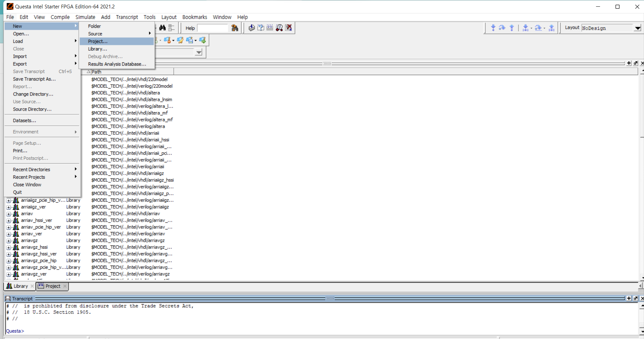This screenshot has width=644, height=339.
Task: Open the combo box arrow below bookmark toolbar
Action: pos(199,52)
